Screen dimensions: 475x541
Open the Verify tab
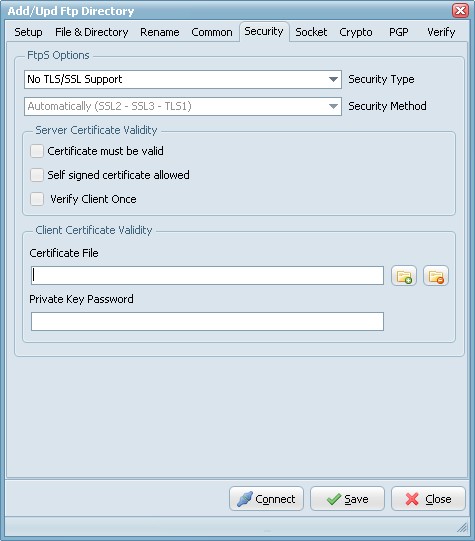(441, 32)
